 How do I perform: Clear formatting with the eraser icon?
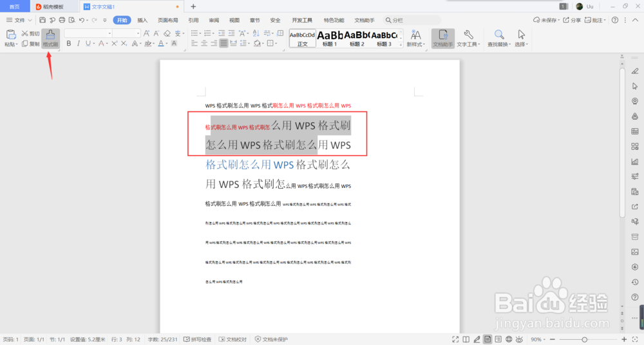pyautogui.click(x=167, y=33)
